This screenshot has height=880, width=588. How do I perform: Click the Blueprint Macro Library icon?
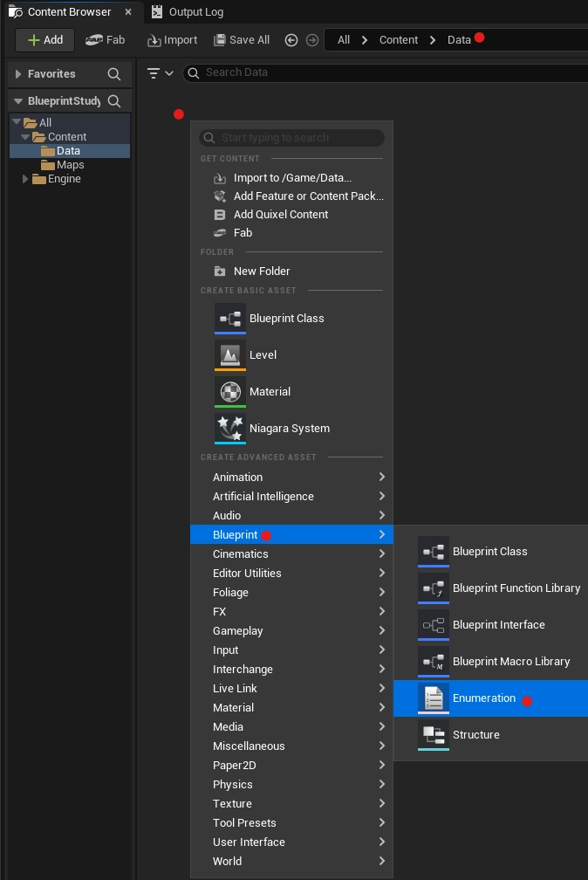[433, 662]
